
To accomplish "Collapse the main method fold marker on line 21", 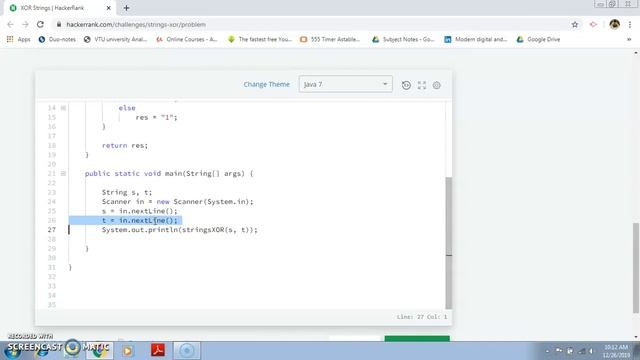I will point(63,173).
